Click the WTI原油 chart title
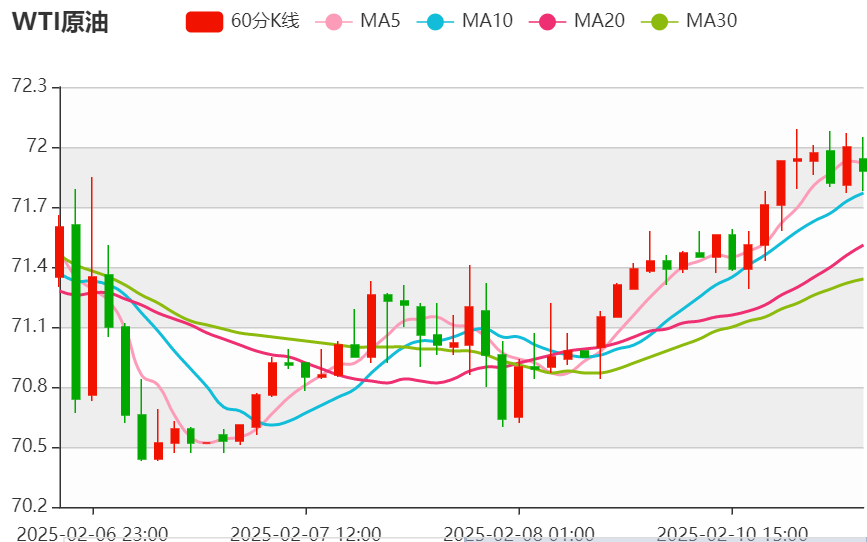This screenshot has height=542, width=867. [x=60, y=22]
